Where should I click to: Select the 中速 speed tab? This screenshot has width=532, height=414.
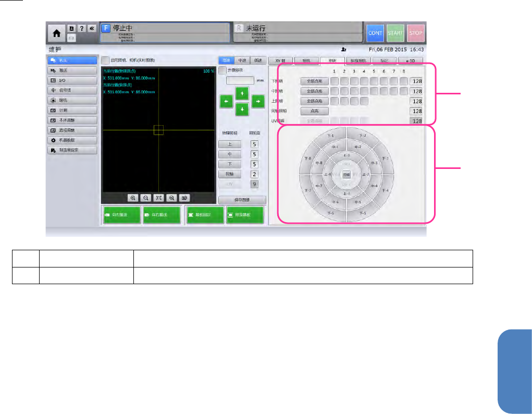[x=242, y=60]
